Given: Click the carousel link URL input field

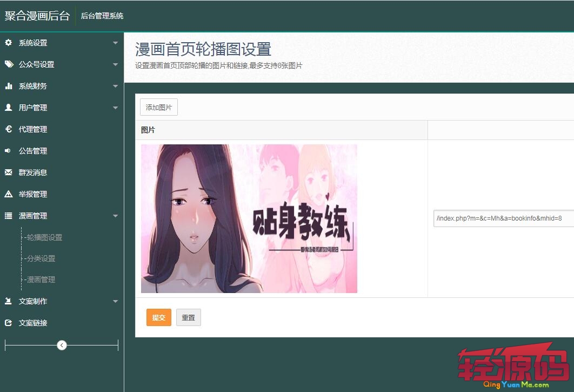Looking at the screenshot, I should tap(503, 218).
